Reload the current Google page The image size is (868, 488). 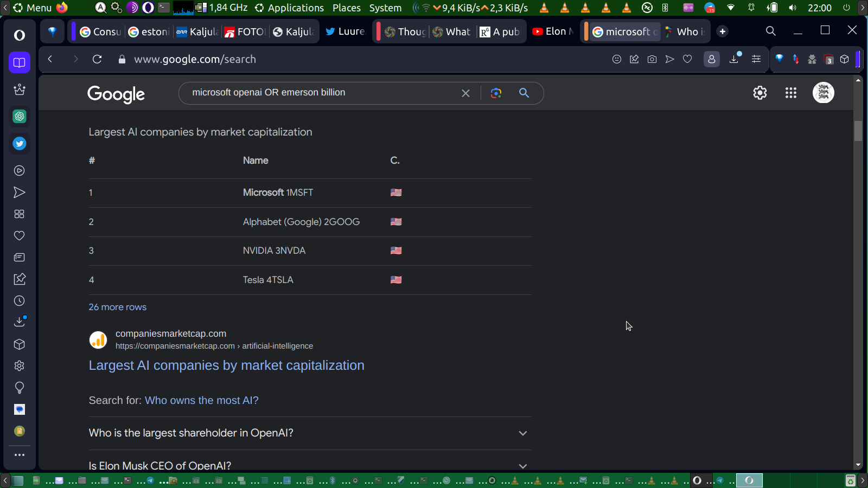tap(97, 59)
